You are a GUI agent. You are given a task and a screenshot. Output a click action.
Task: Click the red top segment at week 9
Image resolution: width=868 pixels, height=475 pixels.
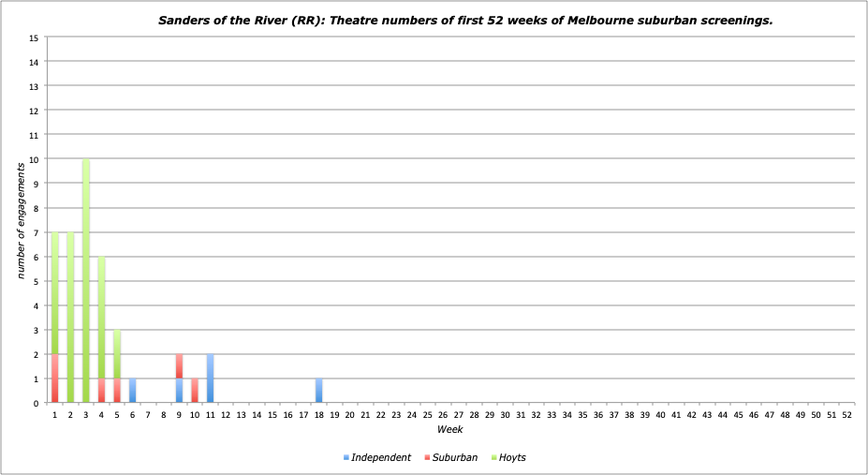click(179, 366)
